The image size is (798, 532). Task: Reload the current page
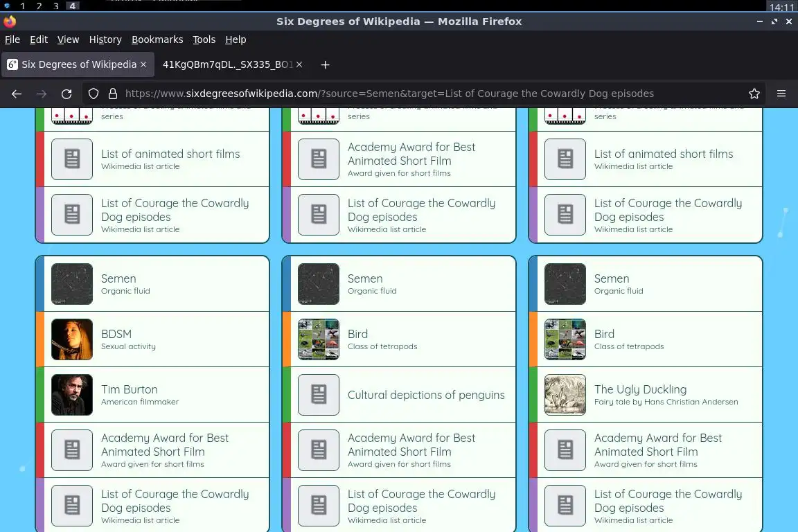(66, 94)
